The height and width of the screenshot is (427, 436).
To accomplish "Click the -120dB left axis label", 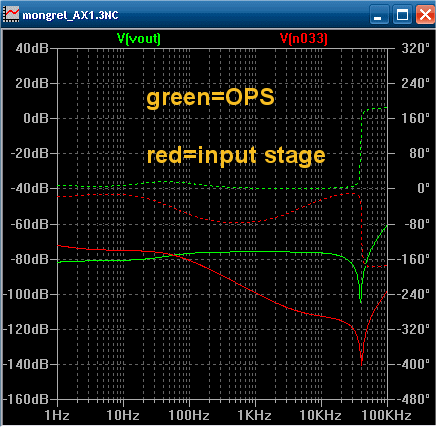I will (26, 329).
